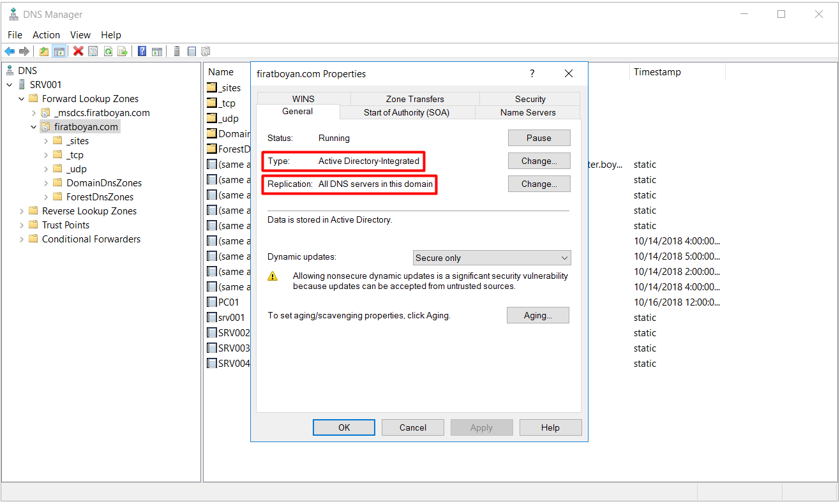
Task: Switch to the Name Servers tab
Action: tap(528, 112)
